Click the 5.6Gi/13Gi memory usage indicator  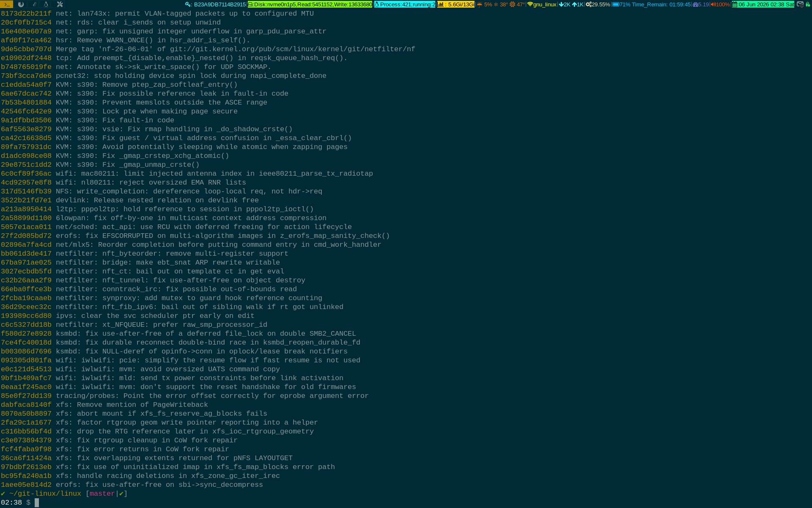click(x=456, y=4)
